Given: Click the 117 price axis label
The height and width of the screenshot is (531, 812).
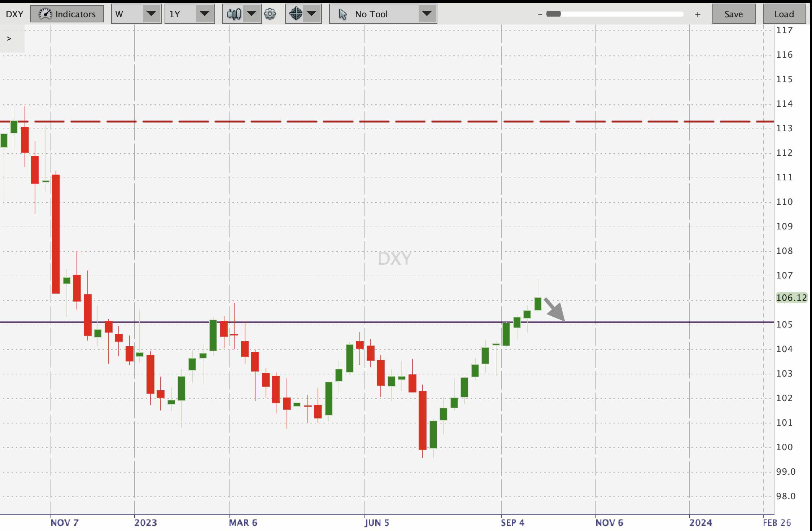Looking at the screenshot, I should [x=785, y=30].
